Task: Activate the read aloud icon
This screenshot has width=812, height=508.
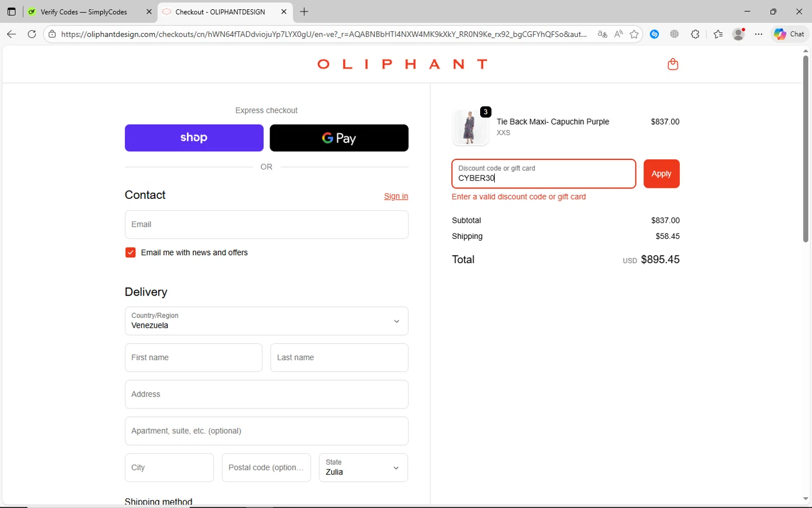Action: [x=618, y=34]
